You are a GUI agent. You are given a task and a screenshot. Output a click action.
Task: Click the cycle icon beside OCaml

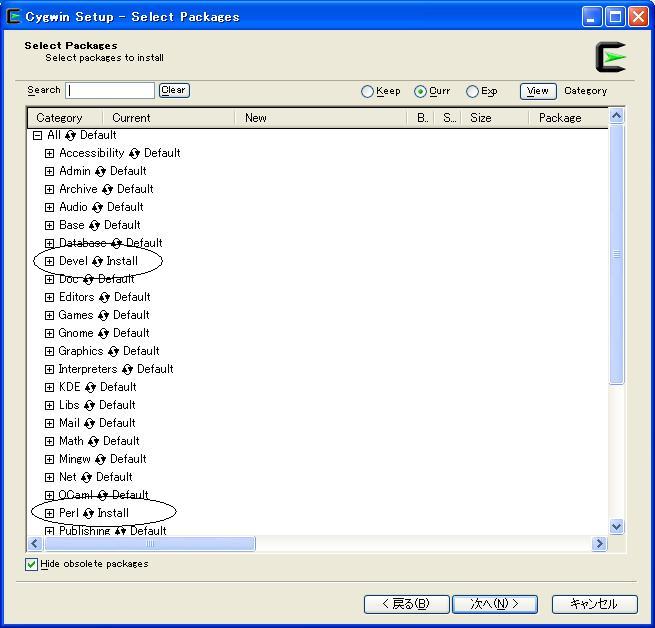point(103,496)
